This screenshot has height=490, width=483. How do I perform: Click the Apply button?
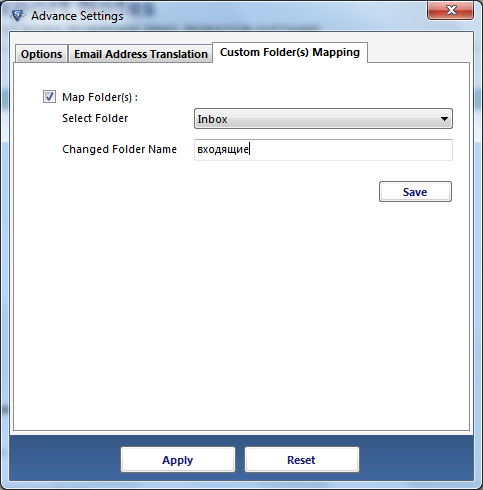(x=178, y=460)
